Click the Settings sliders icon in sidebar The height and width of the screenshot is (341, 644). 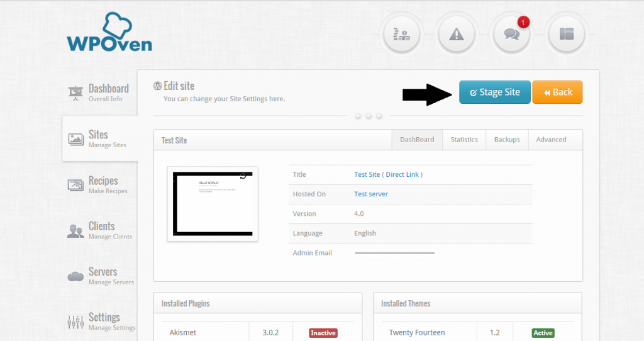(x=75, y=322)
